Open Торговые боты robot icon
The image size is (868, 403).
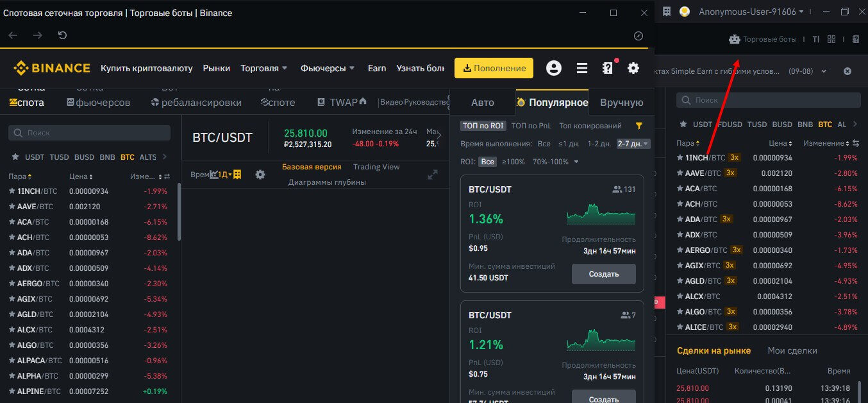point(735,39)
